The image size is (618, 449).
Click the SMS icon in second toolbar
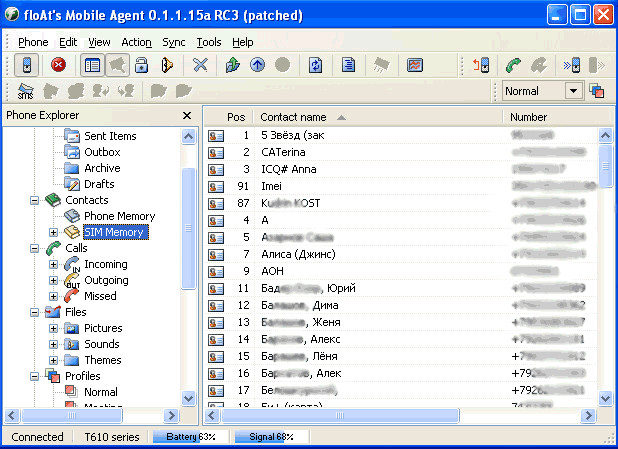[x=26, y=91]
